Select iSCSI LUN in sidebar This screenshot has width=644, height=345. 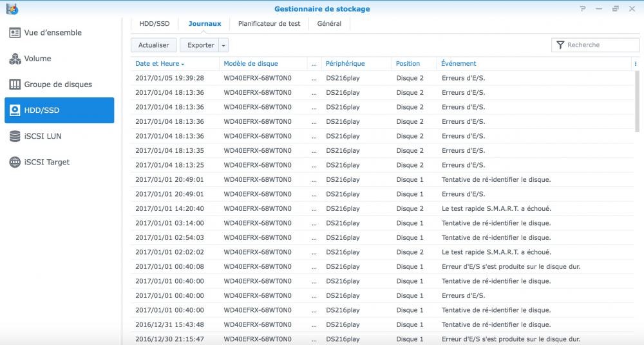[59, 136]
